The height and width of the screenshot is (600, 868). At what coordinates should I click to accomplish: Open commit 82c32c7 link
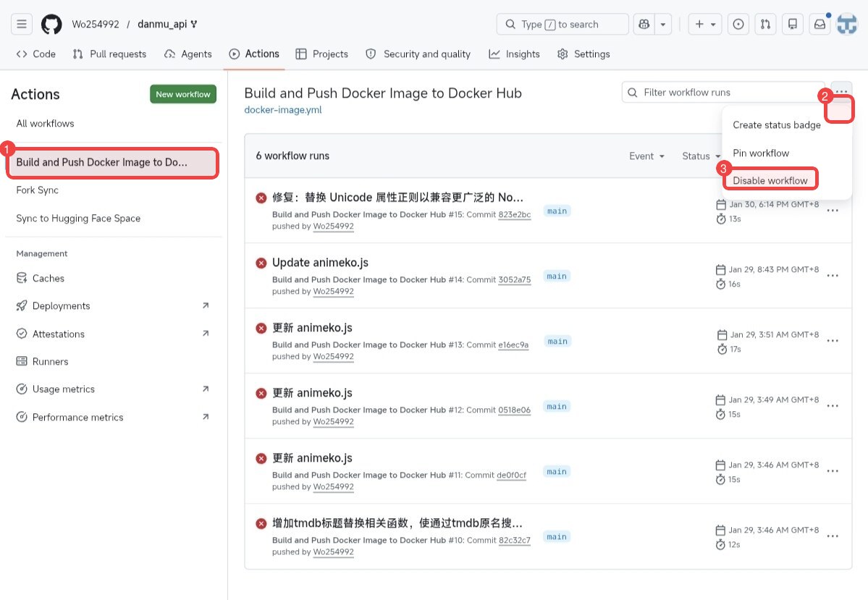(514, 540)
